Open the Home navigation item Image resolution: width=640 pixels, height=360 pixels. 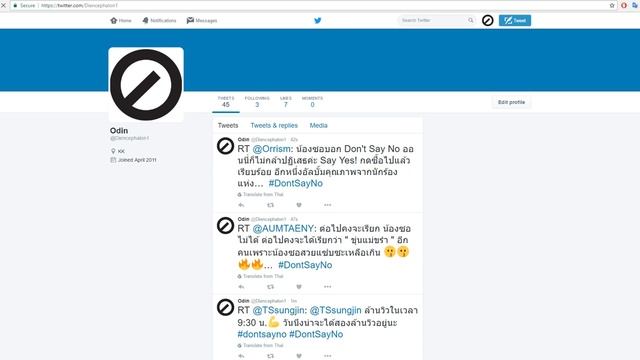pos(121,20)
